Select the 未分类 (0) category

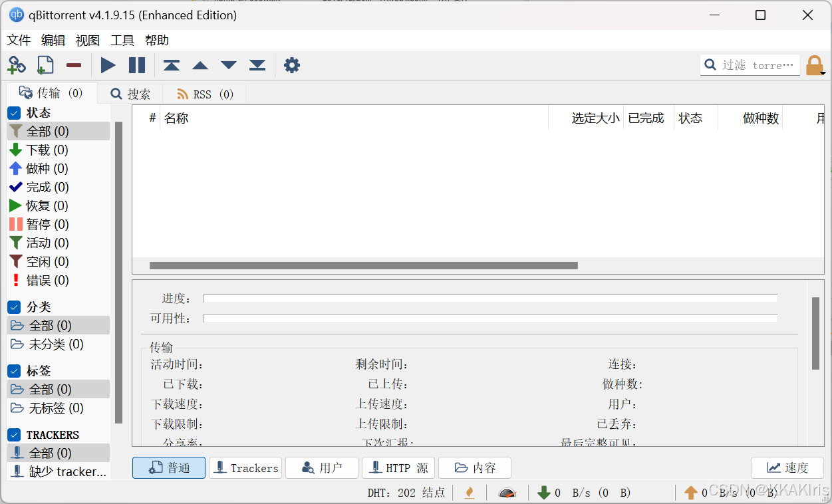59,344
